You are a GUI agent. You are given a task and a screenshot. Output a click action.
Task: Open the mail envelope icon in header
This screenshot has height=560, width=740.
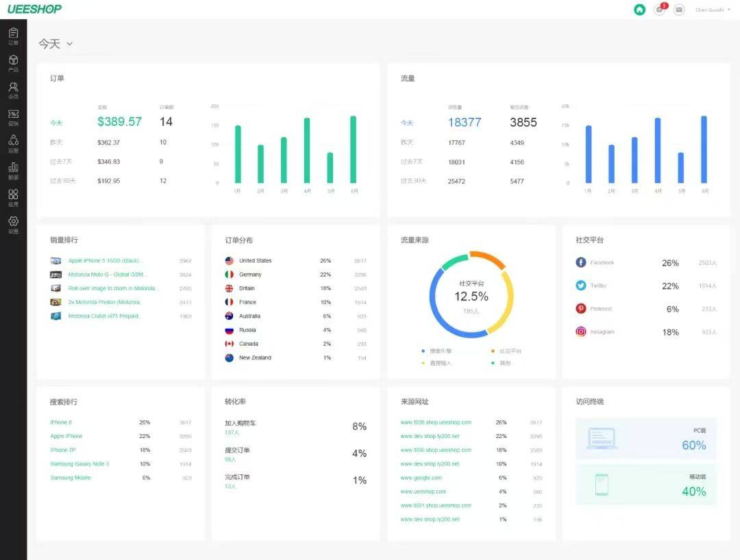679,10
